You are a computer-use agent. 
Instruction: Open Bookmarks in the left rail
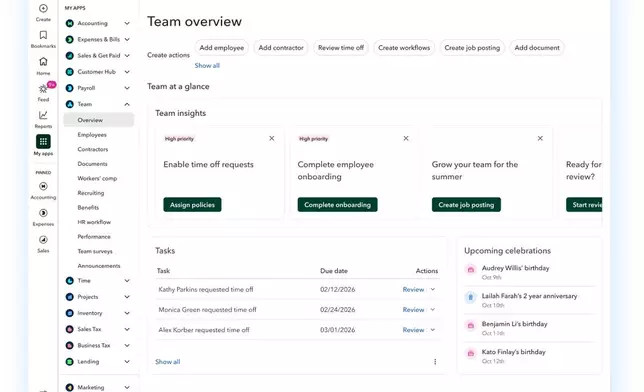tap(43, 35)
